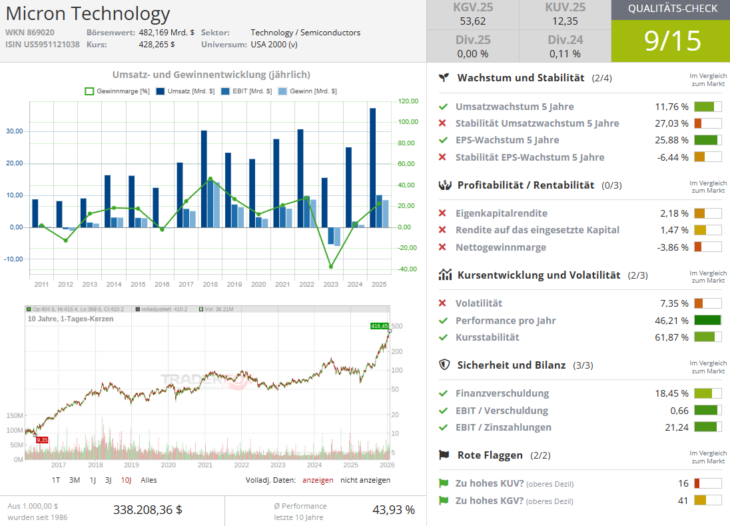
Task: Click red X icon next to Eigenkapitalrendite
Action: tap(443, 213)
